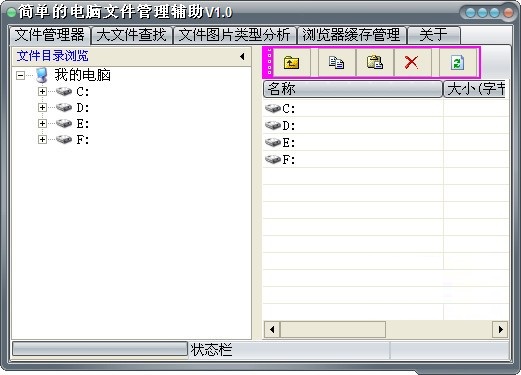Select drive F: icon in the file list

(x=273, y=159)
